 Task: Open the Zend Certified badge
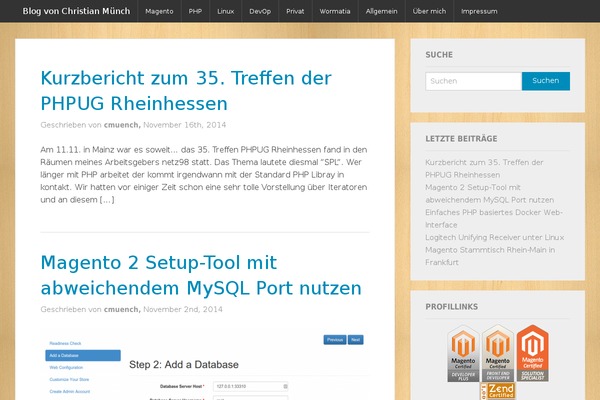coord(498,392)
